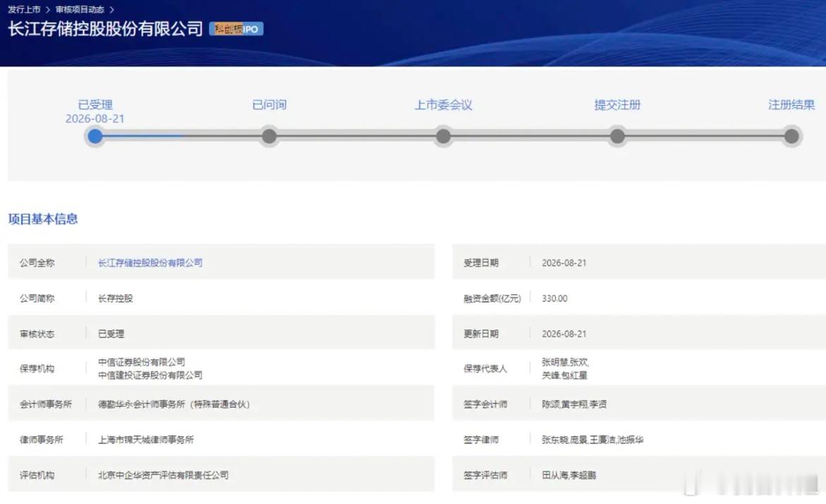The image size is (826, 504).
Task: Click the 项目基本信息 section heading
Action: [x=43, y=219]
